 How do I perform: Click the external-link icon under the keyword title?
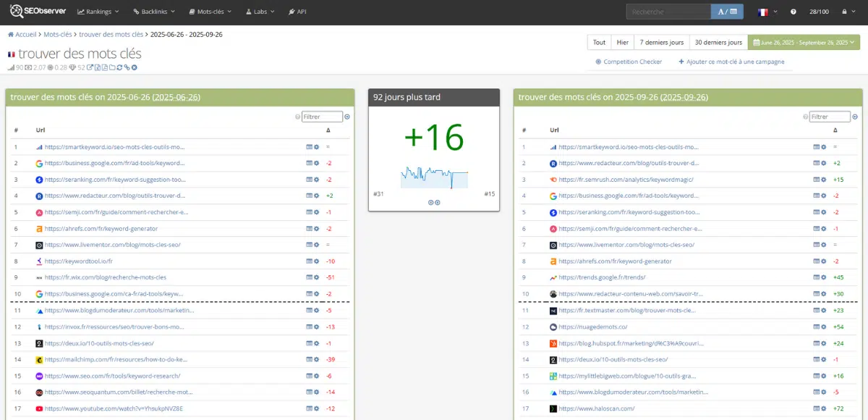(x=90, y=68)
